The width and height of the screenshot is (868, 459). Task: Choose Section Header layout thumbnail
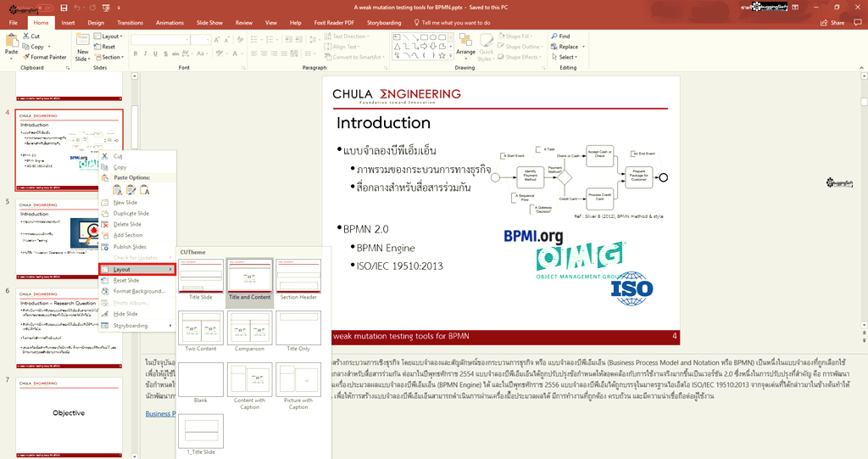pos(298,280)
